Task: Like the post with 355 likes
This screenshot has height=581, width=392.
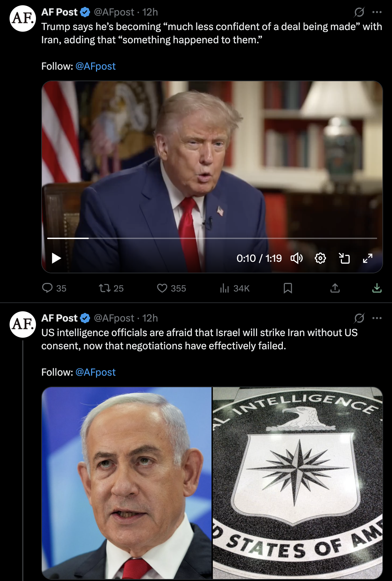Action: tap(171, 288)
